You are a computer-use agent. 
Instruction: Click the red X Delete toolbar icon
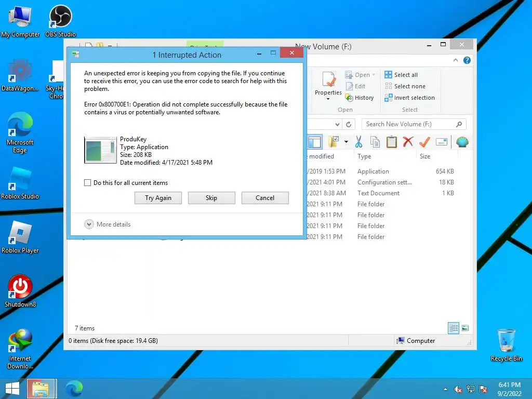(x=408, y=142)
